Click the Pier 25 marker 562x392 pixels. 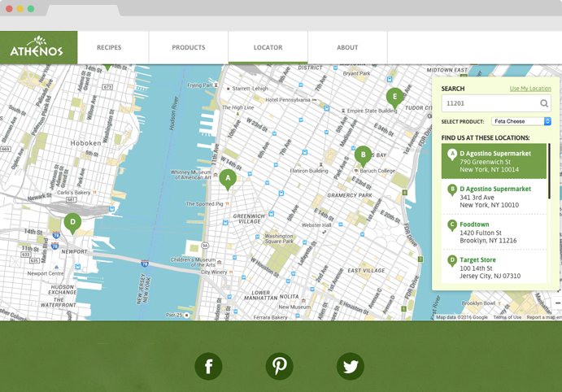tap(187, 316)
